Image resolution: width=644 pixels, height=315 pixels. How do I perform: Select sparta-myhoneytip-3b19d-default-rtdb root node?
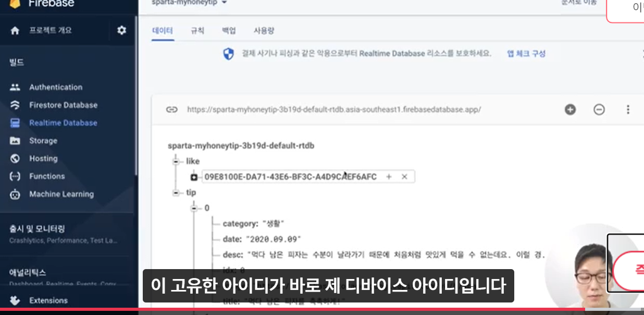click(241, 146)
